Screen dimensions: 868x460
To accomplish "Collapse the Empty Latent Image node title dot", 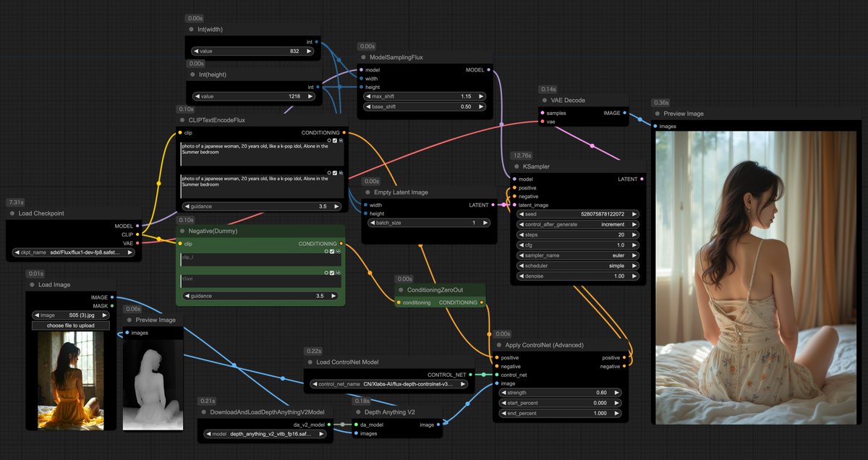I will coord(367,192).
